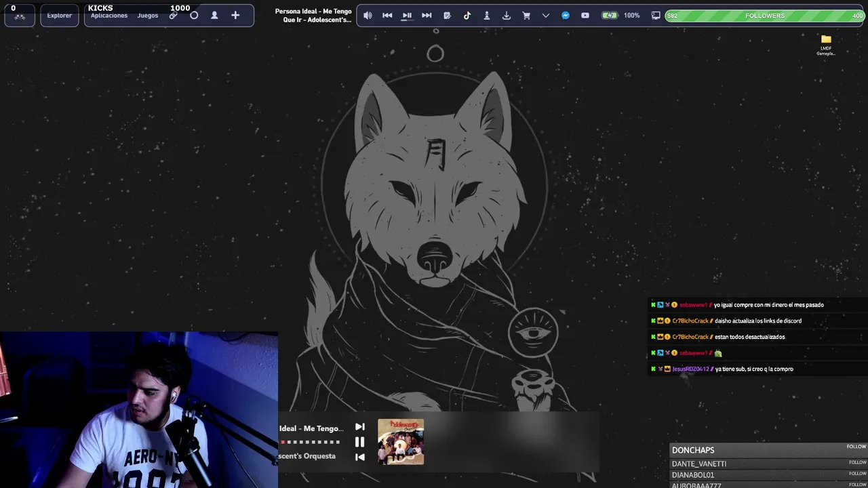Click the plus icon to add item

click(235, 15)
